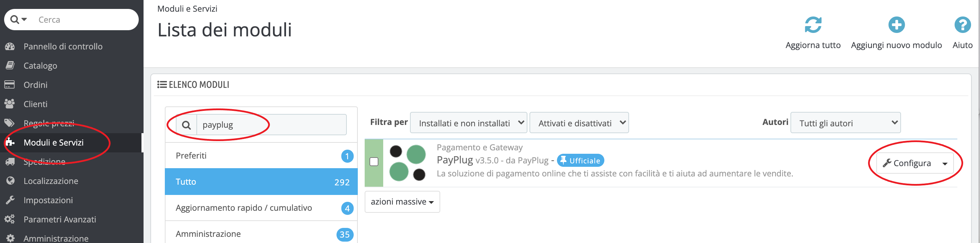
Task: Click the Aggiungi nuovo modulo plus icon
Action: 896,25
